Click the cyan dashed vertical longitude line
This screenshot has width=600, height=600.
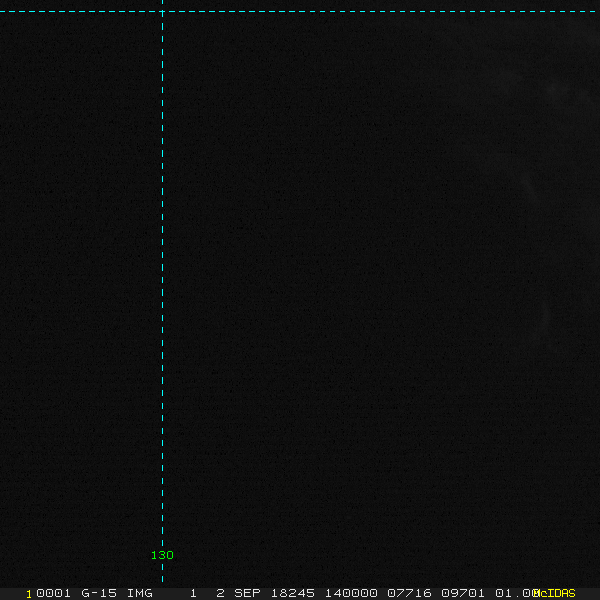(162, 300)
